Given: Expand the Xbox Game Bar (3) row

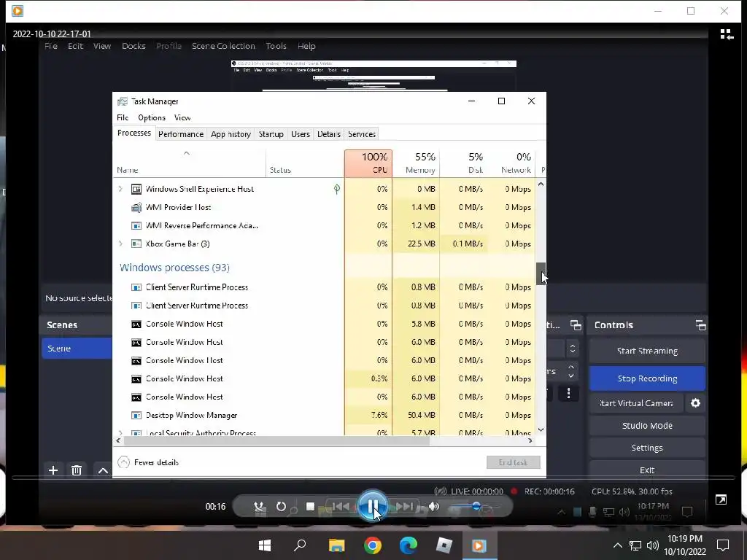Looking at the screenshot, I should [x=120, y=244].
